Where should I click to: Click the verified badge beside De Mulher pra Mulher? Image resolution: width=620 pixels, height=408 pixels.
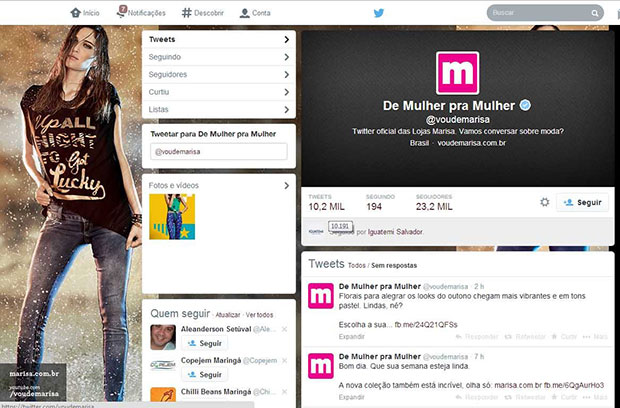[525, 105]
